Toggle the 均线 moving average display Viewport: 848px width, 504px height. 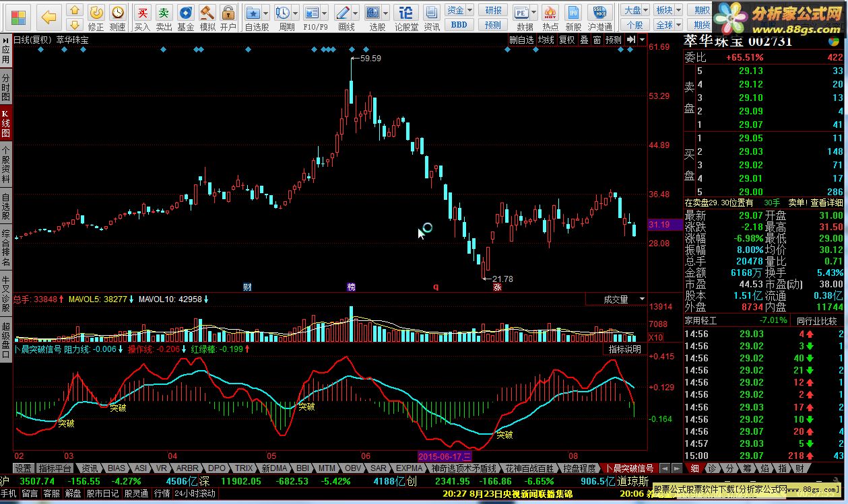(546, 40)
